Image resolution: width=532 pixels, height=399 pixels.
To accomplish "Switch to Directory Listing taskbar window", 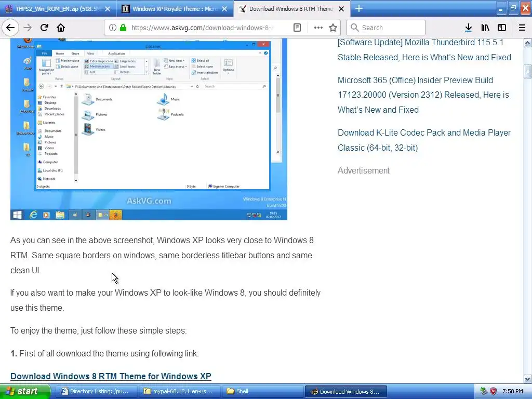I will click(x=96, y=391).
